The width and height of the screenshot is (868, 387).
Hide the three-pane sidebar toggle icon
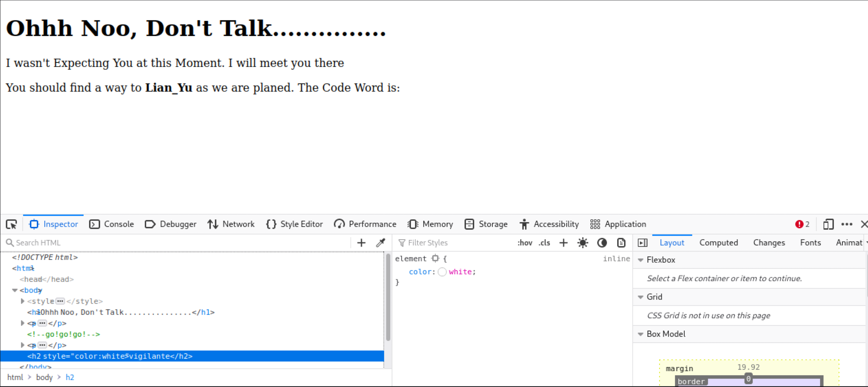click(x=642, y=243)
